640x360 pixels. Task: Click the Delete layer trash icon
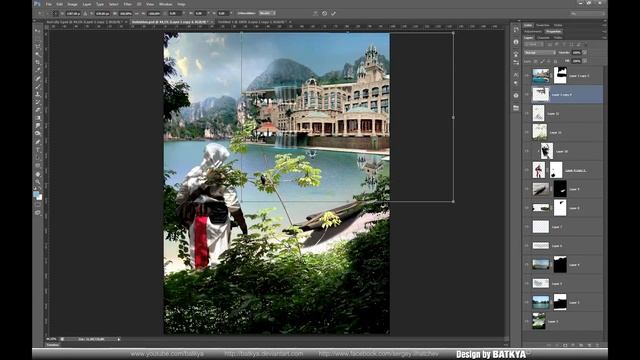coord(597,345)
